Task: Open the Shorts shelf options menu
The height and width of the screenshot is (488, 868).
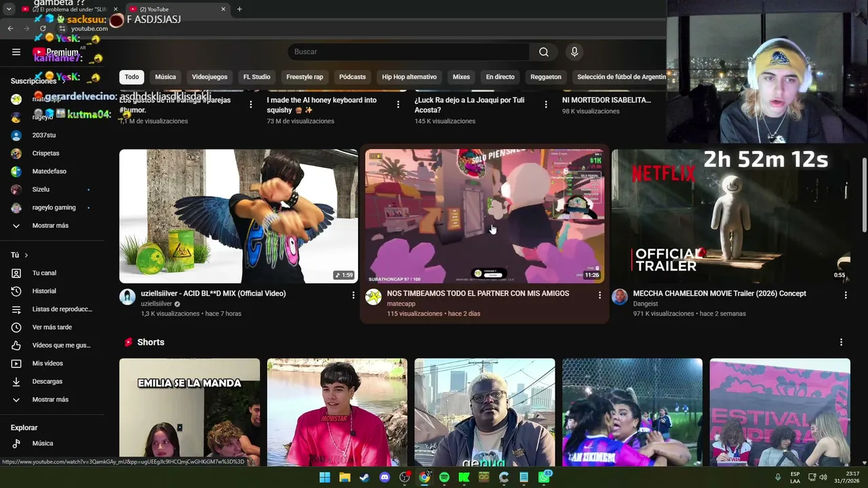Action: (841, 342)
